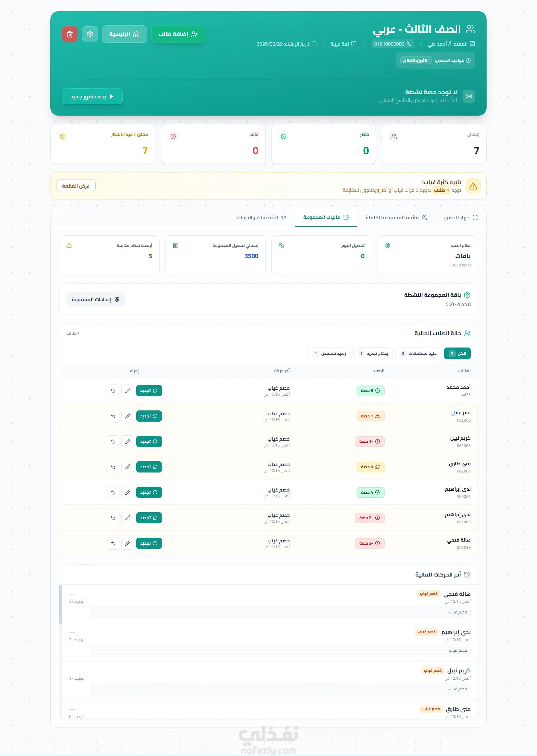The width and height of the screenshot is (537, 756).
Task: Click the غائب absent count card
Action: pos(213,144)
